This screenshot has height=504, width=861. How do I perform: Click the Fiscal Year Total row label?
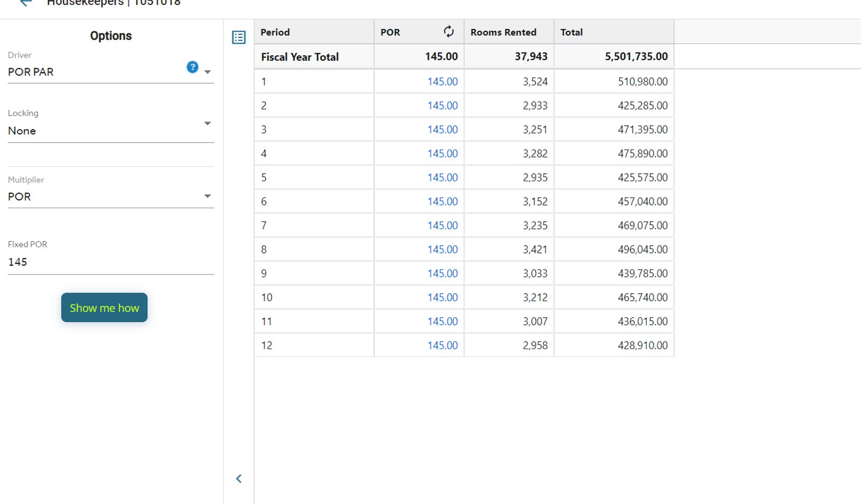(300, 57)
